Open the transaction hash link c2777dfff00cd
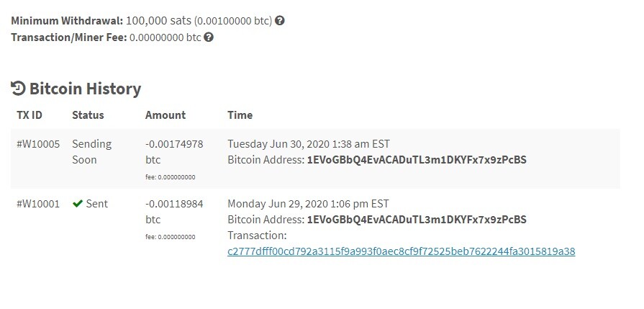The height and width of the screenshot is (309, 644). (402, 251)
